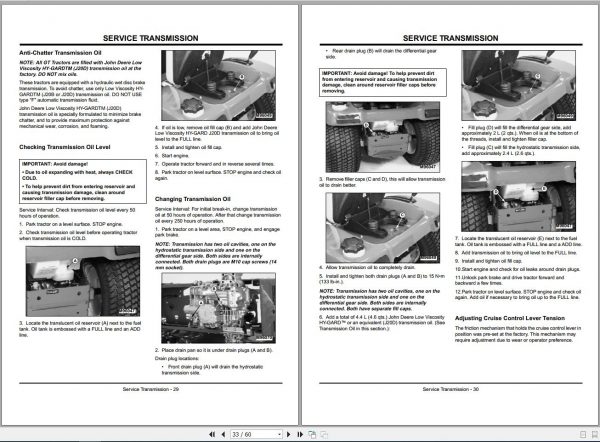Go to the next page
This screenshot has width=600, height=442.
click(289, 434)
